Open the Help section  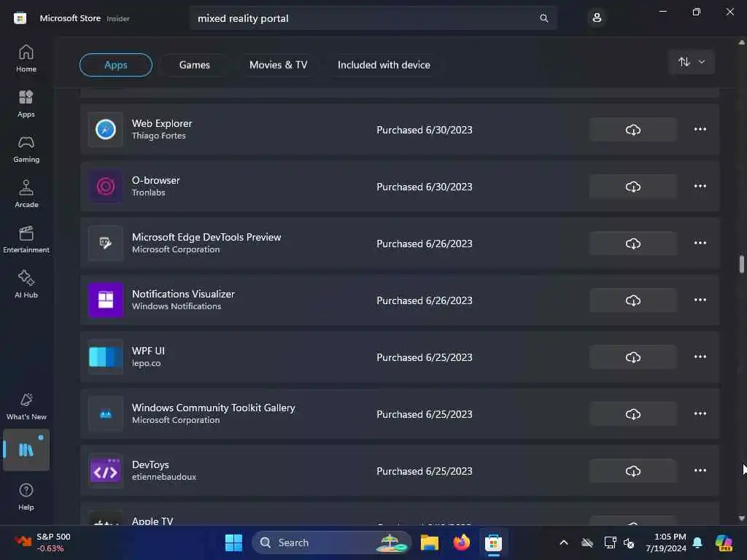pyautogui.click(x=26, y=497)
